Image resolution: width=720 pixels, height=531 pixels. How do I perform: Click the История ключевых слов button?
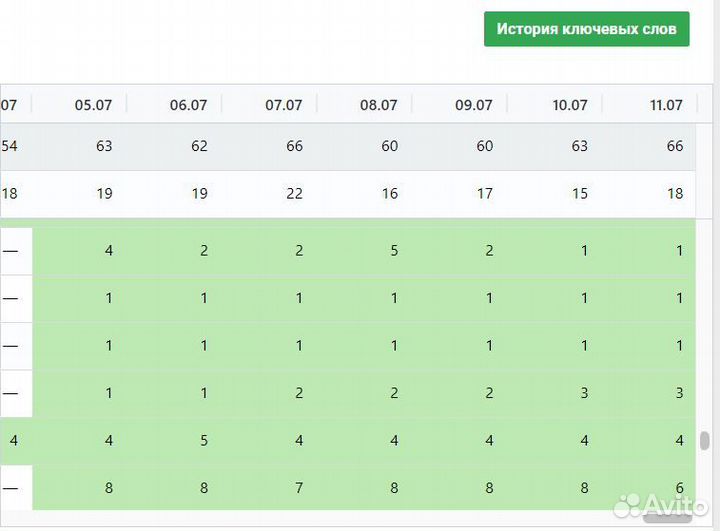point(587,29)
